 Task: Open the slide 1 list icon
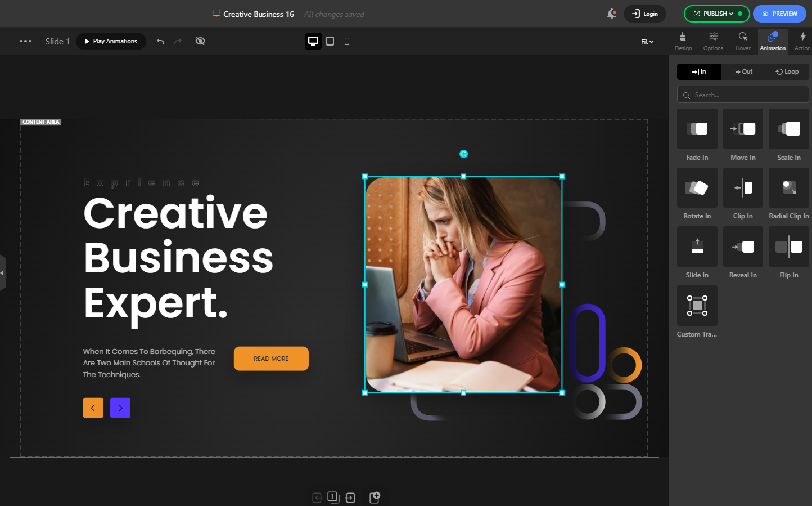click(333, 497)
